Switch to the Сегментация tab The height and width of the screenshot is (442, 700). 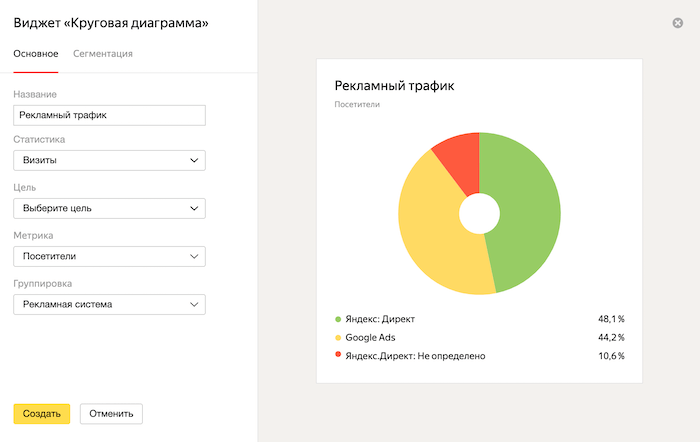pyautogui.click(x=103, y=54)
